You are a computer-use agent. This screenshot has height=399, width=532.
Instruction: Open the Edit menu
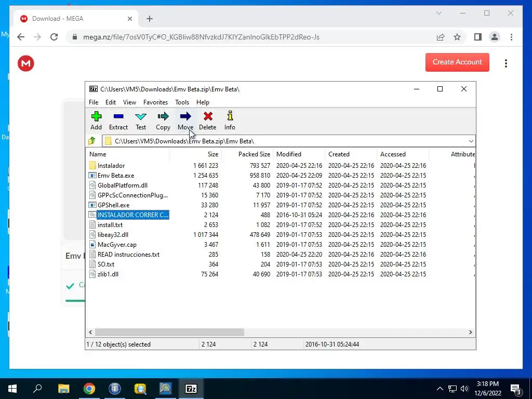pos(111,102)
